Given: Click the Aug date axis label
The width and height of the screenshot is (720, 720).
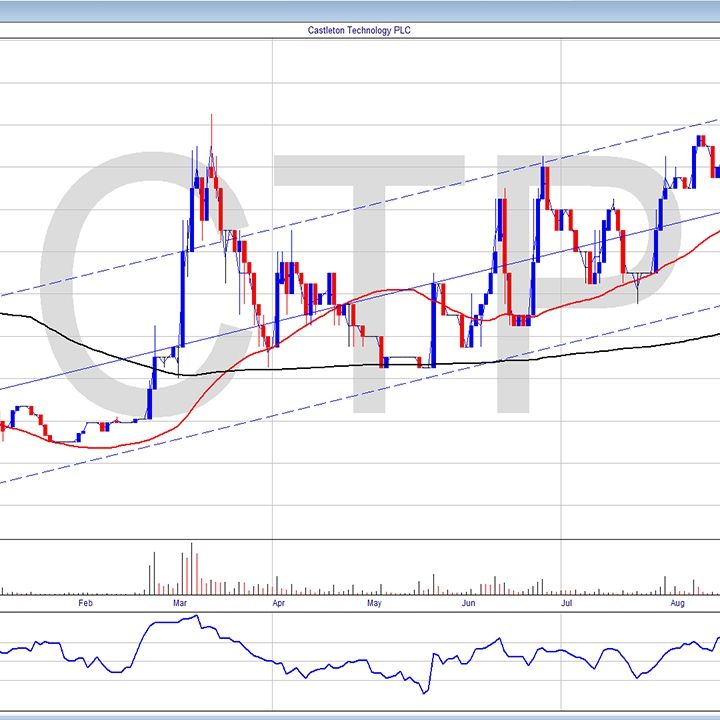Looking at the screenshot, I should 677,603.
